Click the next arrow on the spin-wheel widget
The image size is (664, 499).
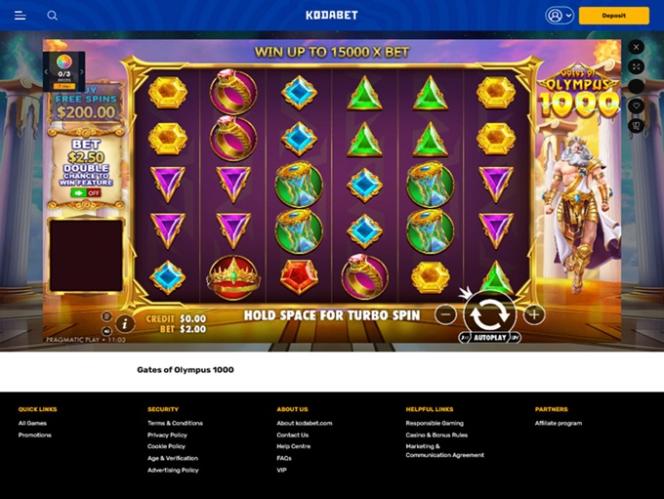pyautogui.click(x=82, y=72)
